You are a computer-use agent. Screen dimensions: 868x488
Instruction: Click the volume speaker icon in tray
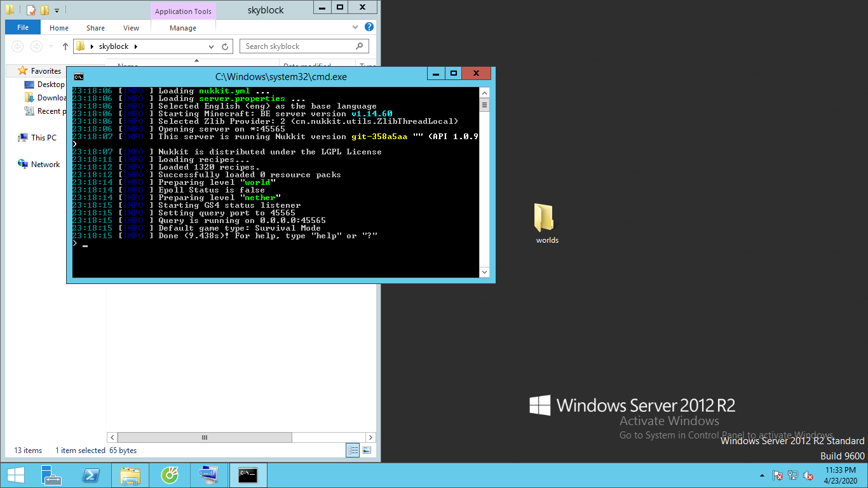(x=808, y=475)
